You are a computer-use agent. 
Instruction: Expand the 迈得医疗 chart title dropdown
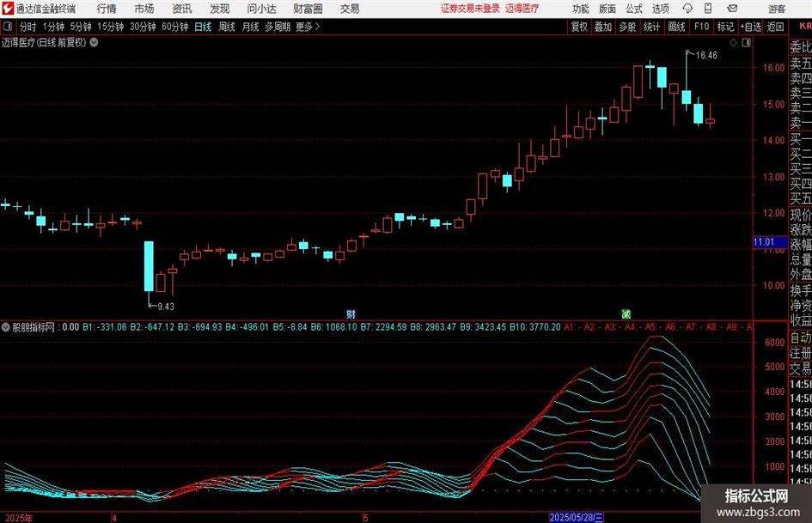(95, 42)
